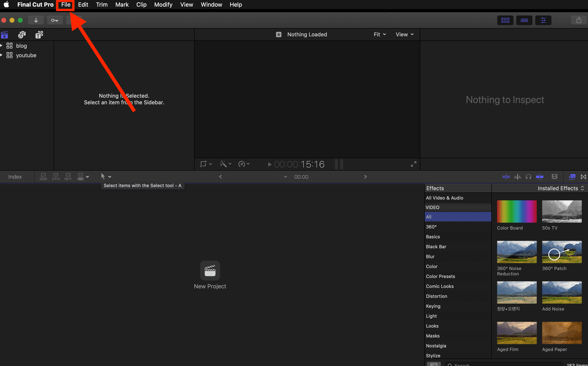Toggle the Timeline panel visibility button
The width and height of the screenshot is (588, 366).
524,20
